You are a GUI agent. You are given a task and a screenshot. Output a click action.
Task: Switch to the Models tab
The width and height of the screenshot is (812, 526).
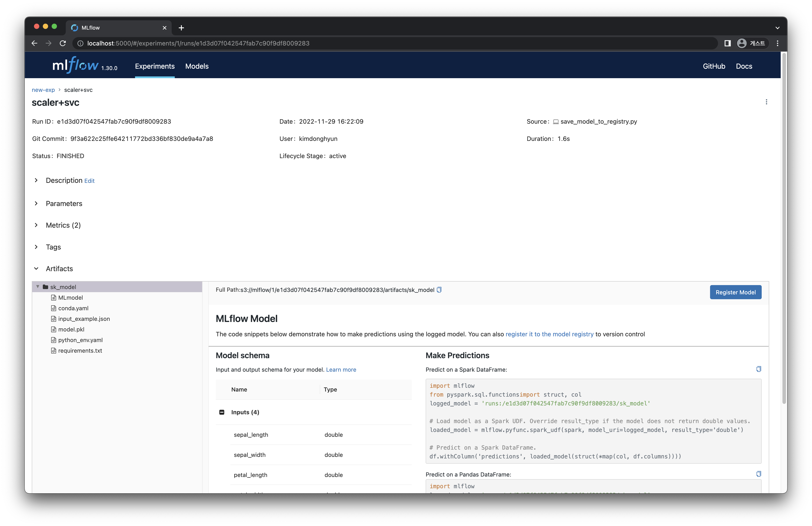click(x=197, y=66)
